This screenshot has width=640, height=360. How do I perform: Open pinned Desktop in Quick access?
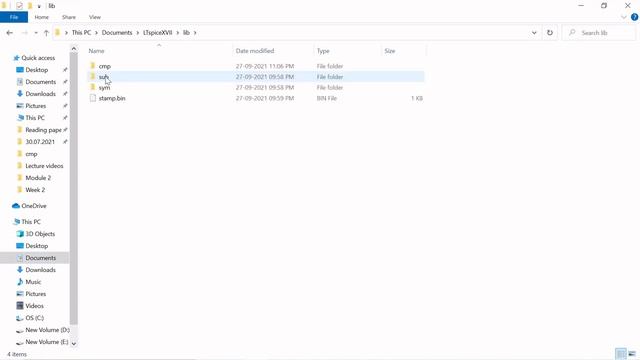point(37,70)
